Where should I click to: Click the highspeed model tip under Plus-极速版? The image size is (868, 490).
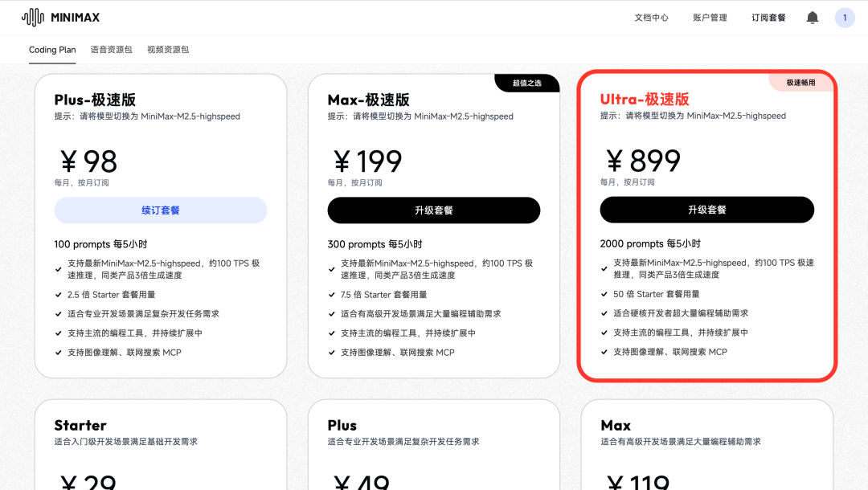point(147,116)
